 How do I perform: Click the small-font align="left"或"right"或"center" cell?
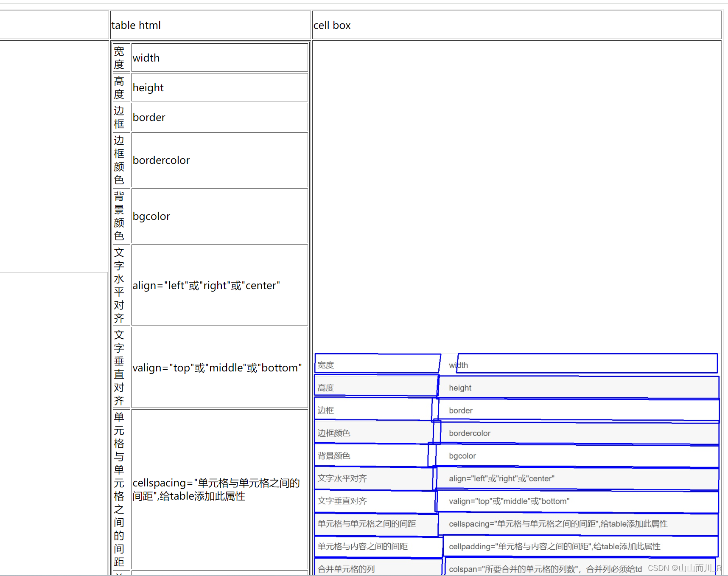click(x=502, y=478)
